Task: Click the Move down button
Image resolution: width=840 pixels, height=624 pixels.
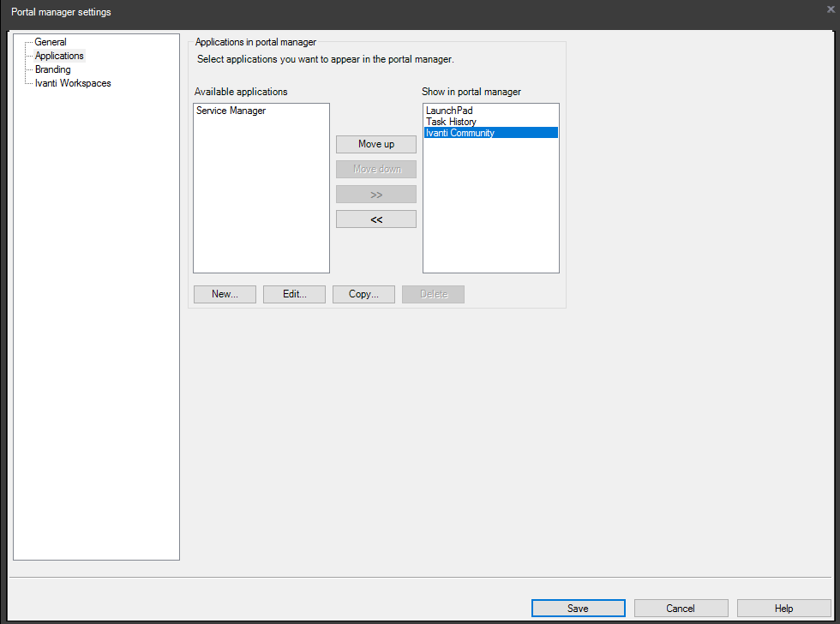Action: [x=375, y=169]
